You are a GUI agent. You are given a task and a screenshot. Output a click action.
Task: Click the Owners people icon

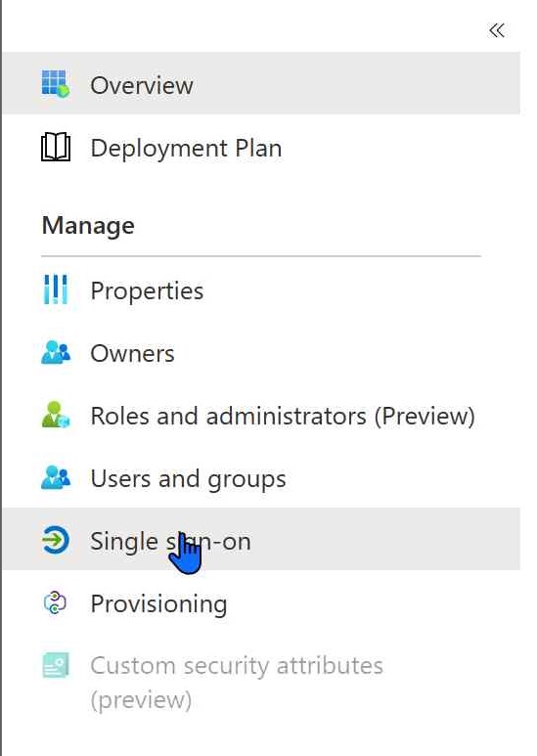pos(56,352)
